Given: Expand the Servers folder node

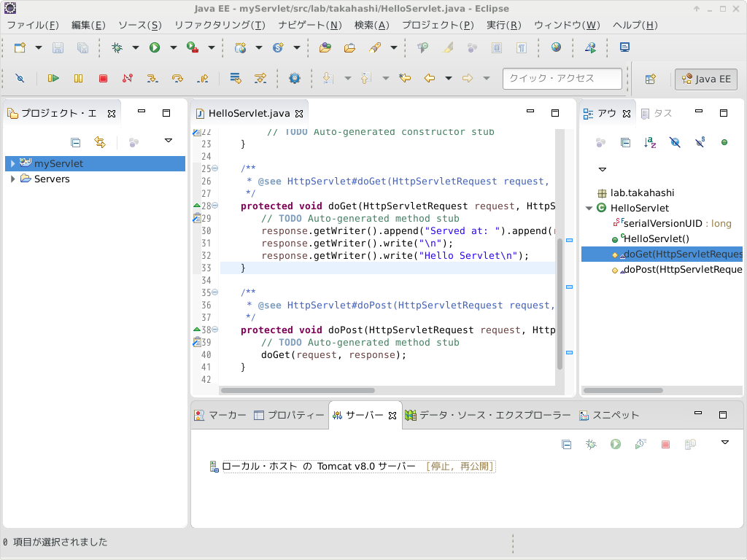Looking at the screenshot, I should 12,179.
